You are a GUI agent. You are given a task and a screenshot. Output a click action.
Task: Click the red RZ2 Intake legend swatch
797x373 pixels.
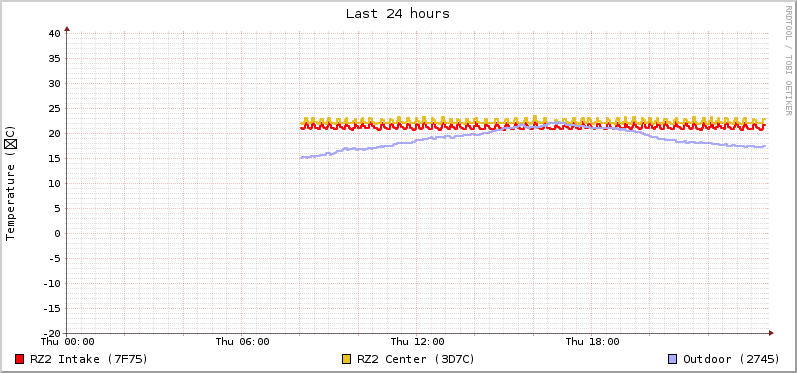point(20,359)
